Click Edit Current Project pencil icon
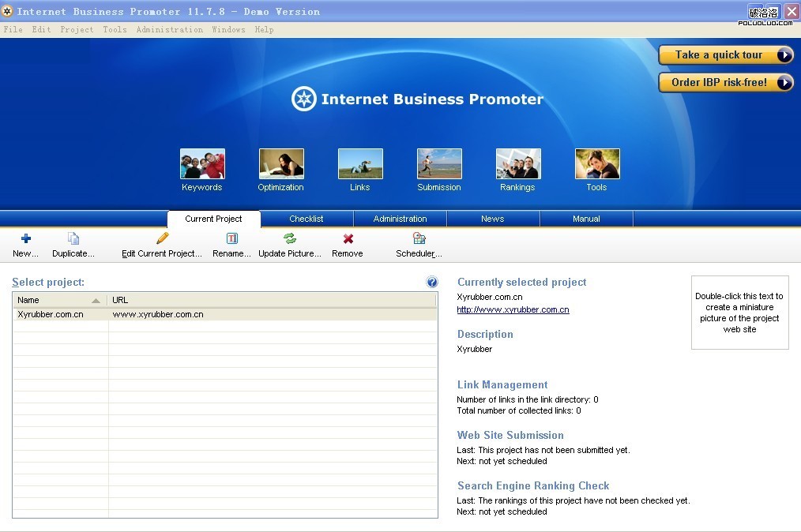 pos(162,238)
